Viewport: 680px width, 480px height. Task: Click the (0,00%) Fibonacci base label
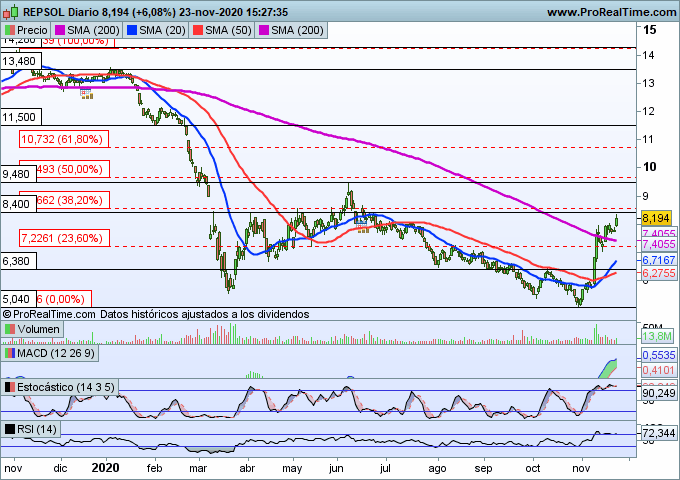tap(64, 299)
